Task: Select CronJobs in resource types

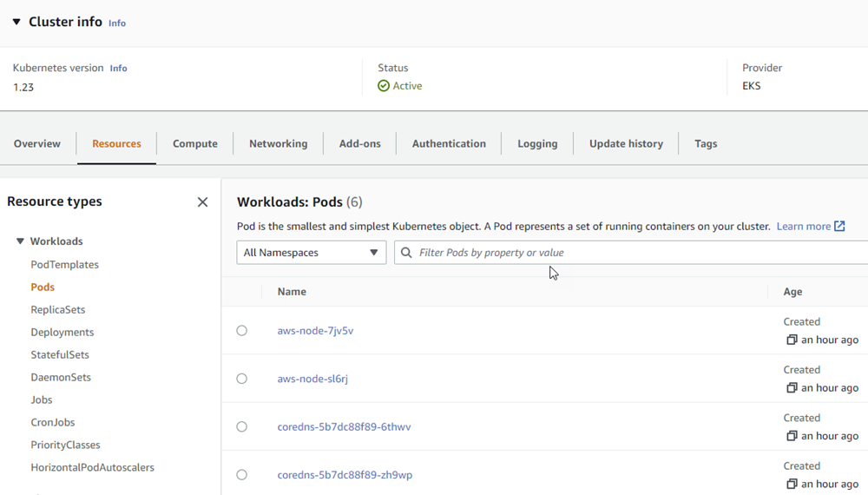Action: [53, 422]
